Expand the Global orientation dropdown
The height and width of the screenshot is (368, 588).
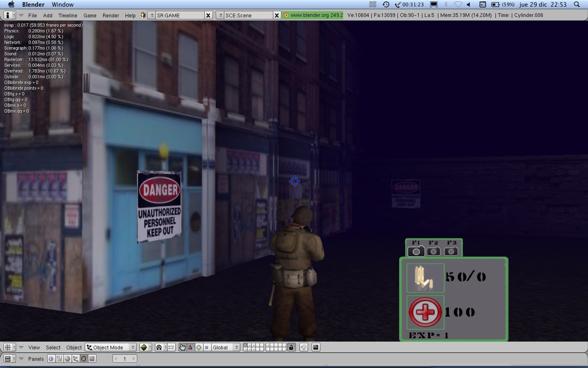pyautogui.click(x=225, y=347)
